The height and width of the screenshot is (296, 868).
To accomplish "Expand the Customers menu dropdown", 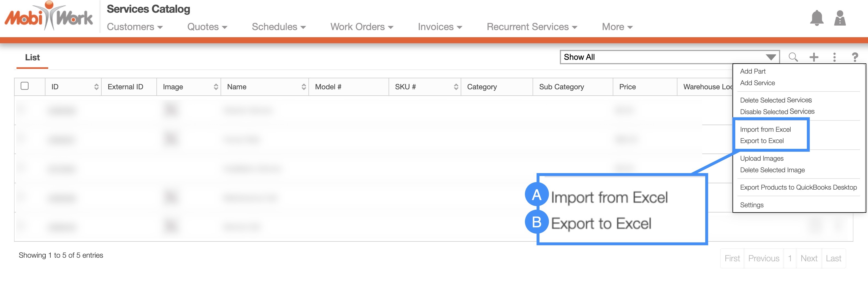I will (x=134, y=27).
